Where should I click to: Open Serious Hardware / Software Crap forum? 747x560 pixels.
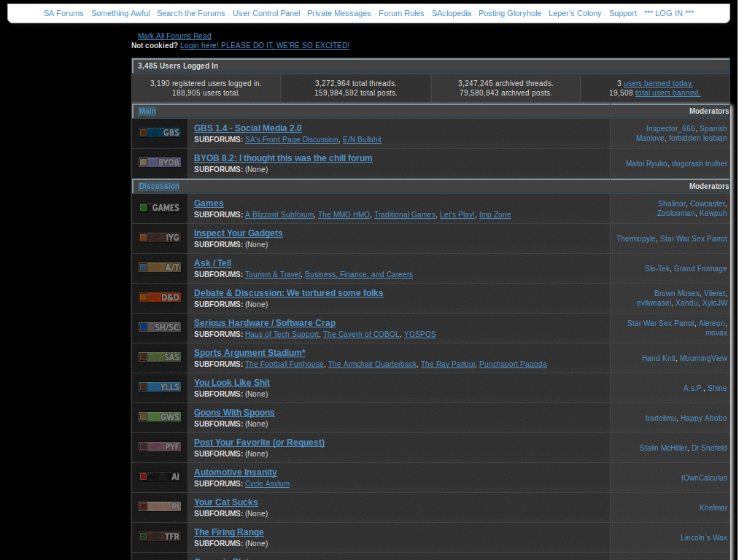coord(264,323)
